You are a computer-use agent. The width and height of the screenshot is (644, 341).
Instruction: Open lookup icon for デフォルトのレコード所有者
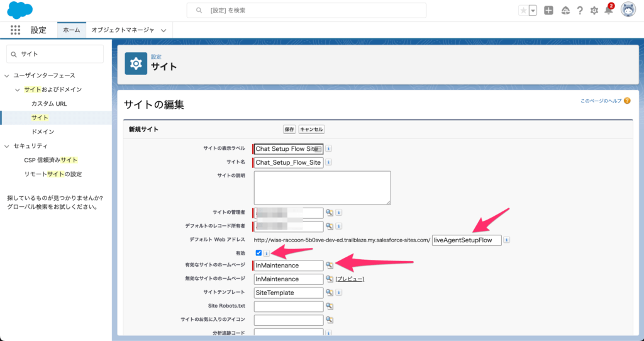[330, 226]
